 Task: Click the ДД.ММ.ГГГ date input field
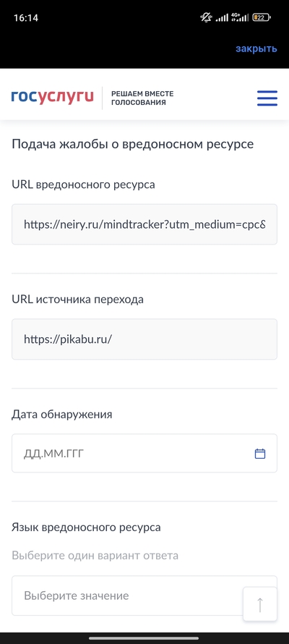144,454
